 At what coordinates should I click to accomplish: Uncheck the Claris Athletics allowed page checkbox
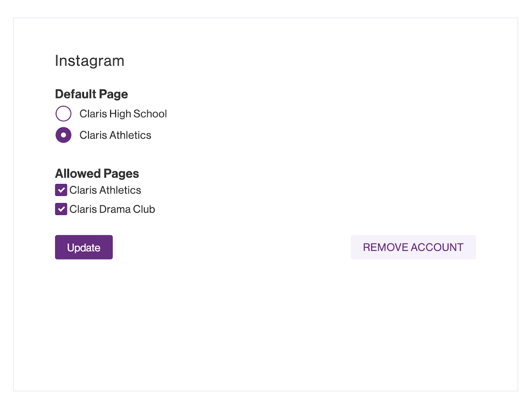(61, 190)
